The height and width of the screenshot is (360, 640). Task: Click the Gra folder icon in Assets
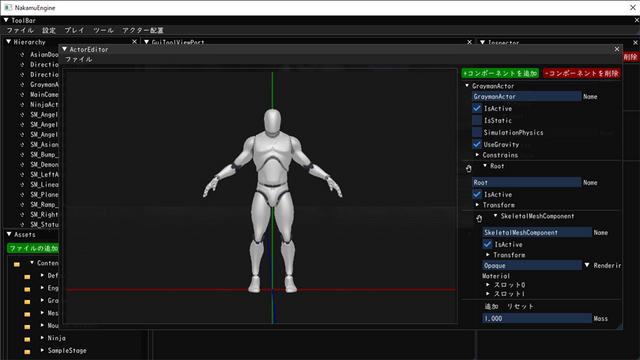tap(27, 302)
